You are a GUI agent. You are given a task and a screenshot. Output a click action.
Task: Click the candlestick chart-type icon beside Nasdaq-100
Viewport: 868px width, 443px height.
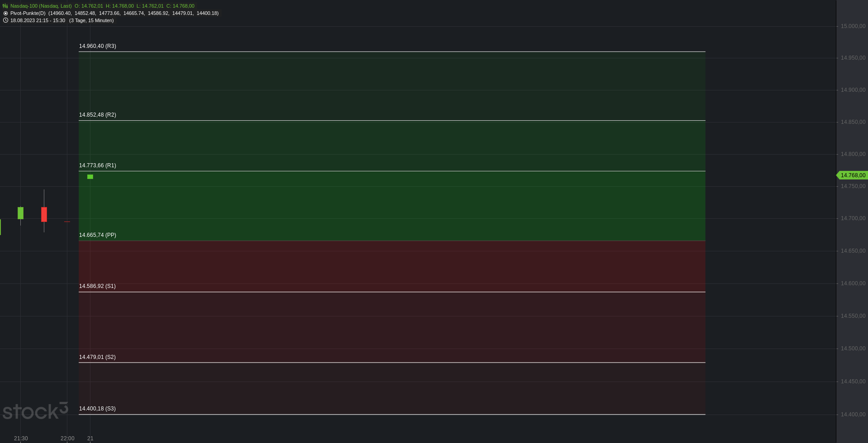point(5,6)
